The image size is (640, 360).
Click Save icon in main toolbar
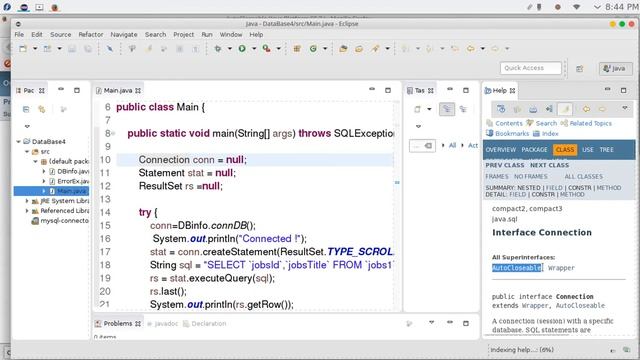point(72,49)
